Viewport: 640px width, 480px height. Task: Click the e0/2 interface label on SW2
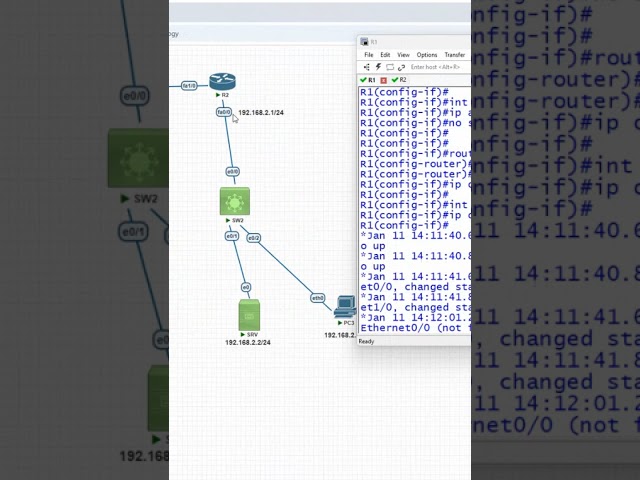(254, 238)
